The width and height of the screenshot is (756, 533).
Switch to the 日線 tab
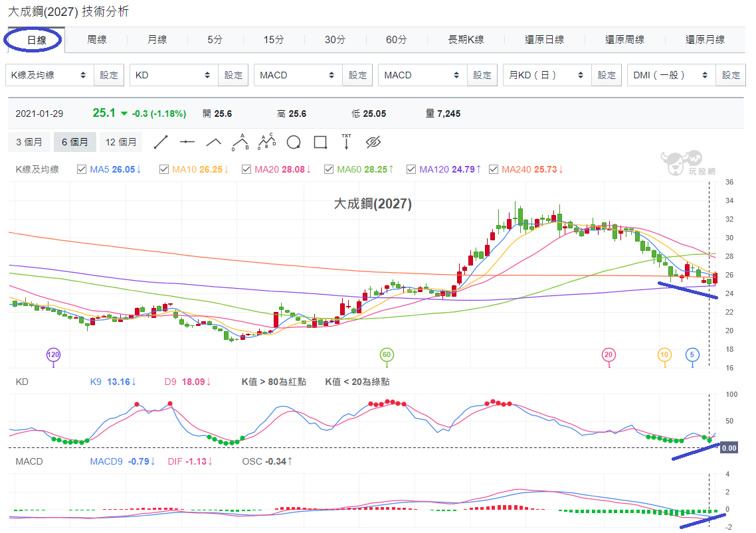coord(37,40)
